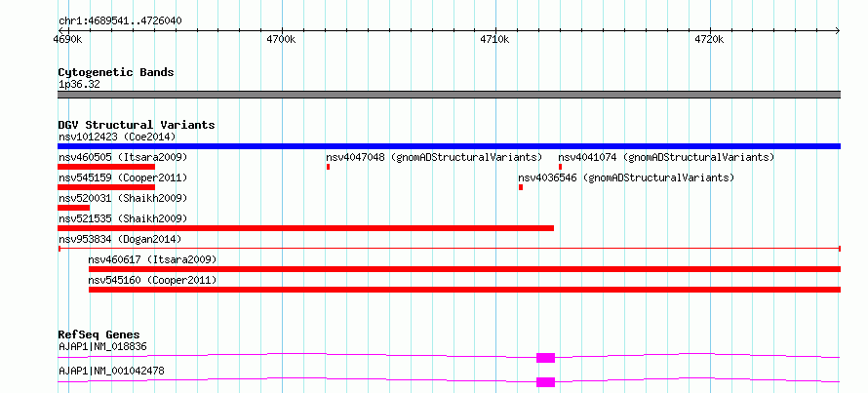Click the short red bar under nsv520031

(x=73, y=208)
